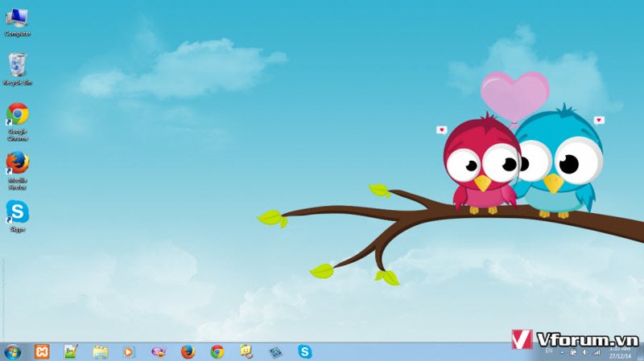Select the Computer desktop icon
The width and height of the screenshot is (644, 361).
click(17, 23)
